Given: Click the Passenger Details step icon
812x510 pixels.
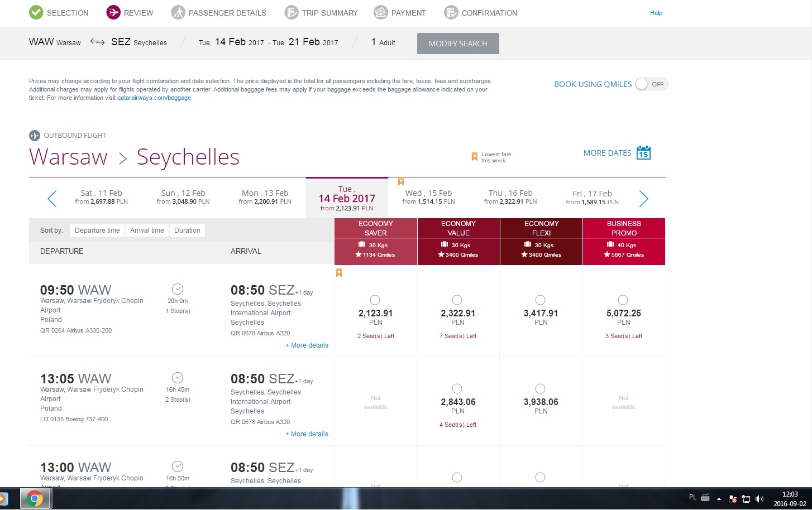Looking at the screenshot, I should (178, 12).
